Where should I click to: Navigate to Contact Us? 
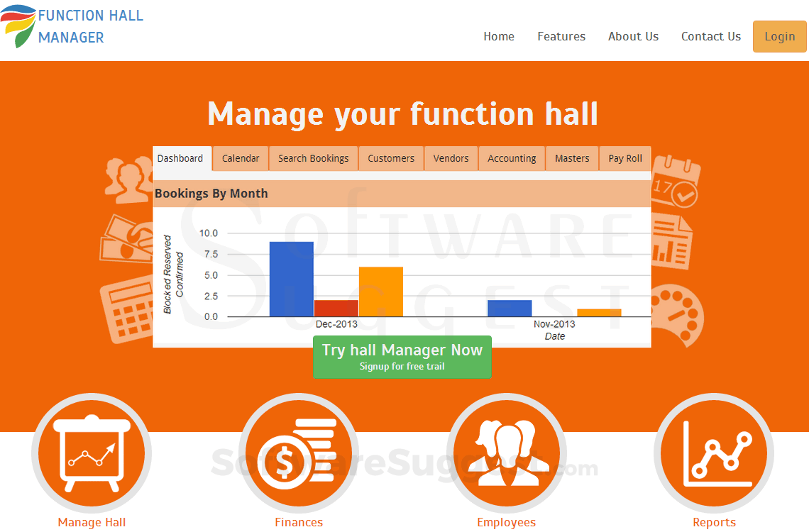coord(711,37)
